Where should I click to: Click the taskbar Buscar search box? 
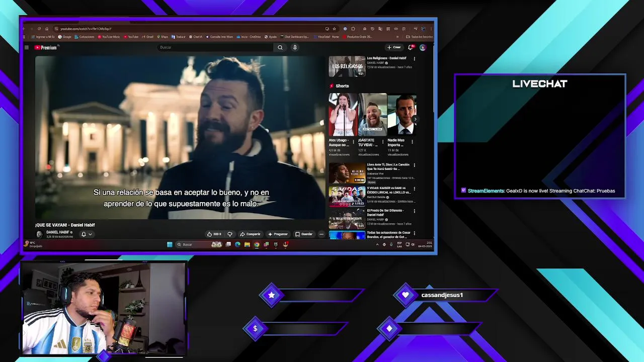click(199, 245)
